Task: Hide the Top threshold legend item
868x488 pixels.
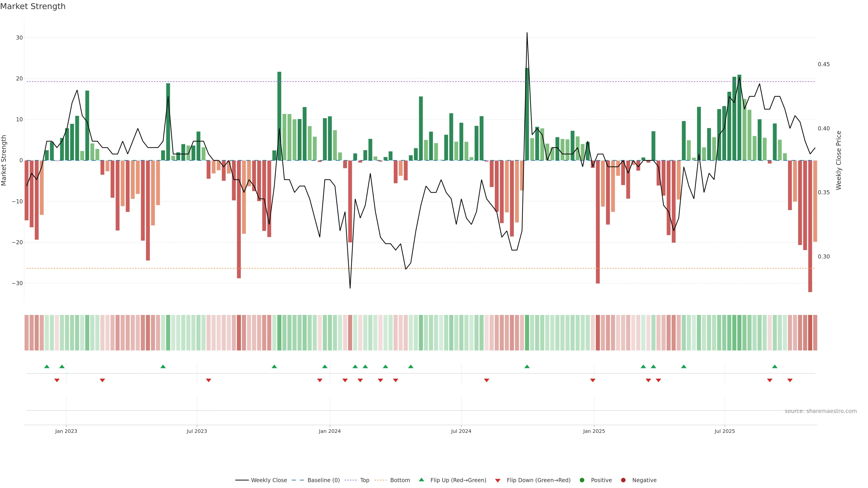Action: tap(364, 480)
